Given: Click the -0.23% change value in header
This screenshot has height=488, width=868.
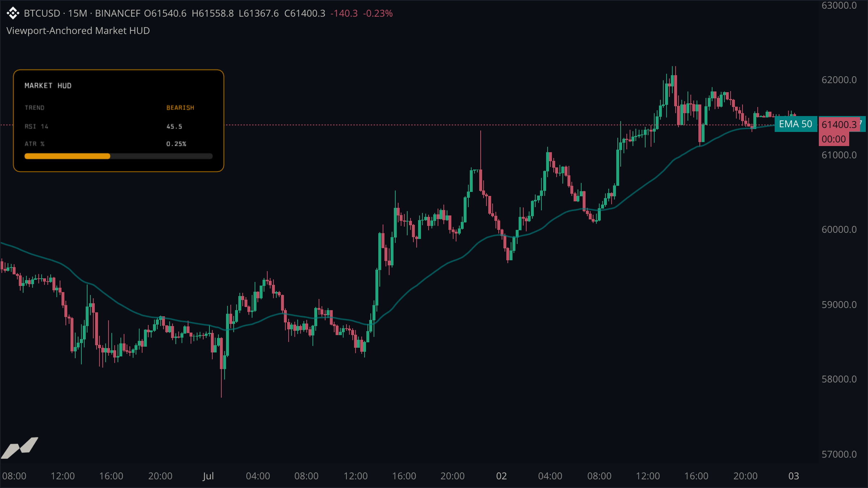Looking at the screenshot, I should tap(378, 13).
